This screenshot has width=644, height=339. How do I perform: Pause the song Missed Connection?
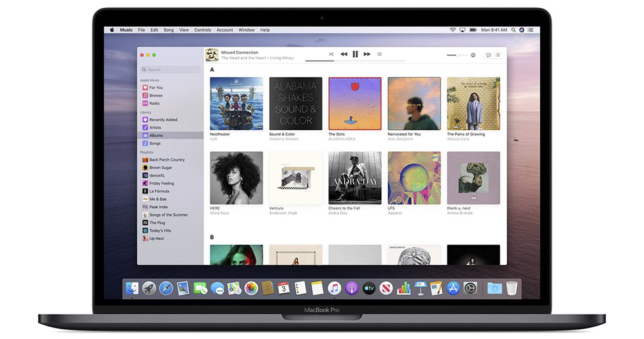coord(355,55)
